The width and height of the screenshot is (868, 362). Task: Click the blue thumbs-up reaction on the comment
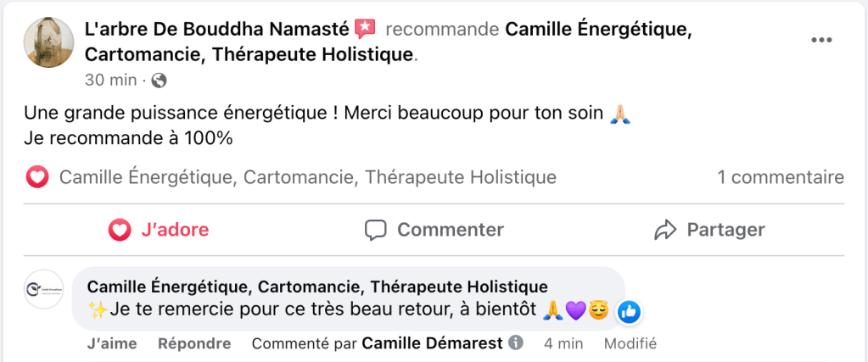[x=629, y=312]
